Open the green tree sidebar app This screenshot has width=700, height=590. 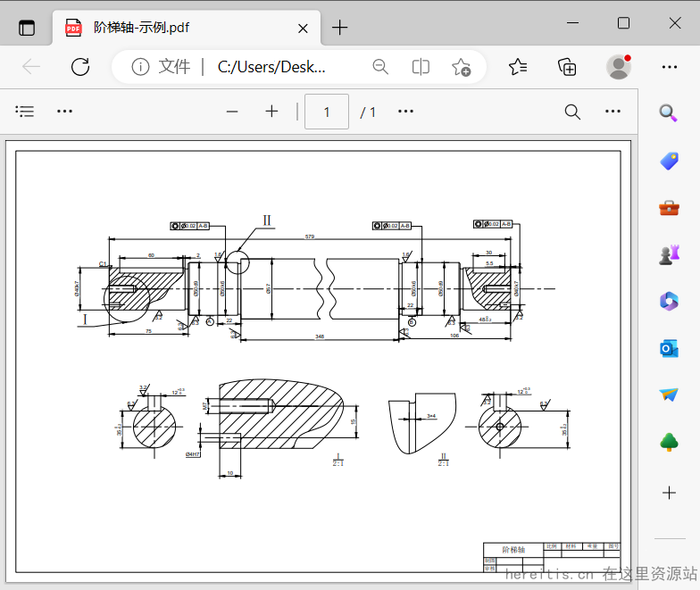pyautogui.click(x=670, y=443)
